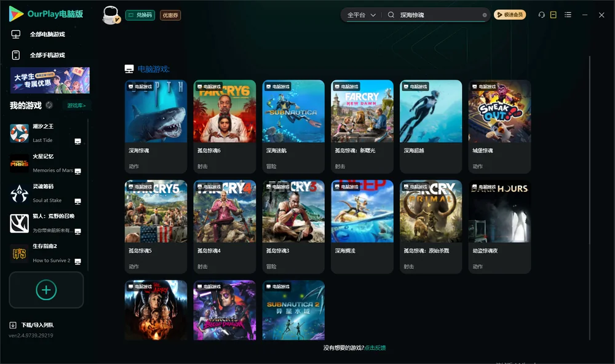The image size is (615, 364).
Task: Open the Far Cry Blood Dragon card
Action: pos(224,310)
